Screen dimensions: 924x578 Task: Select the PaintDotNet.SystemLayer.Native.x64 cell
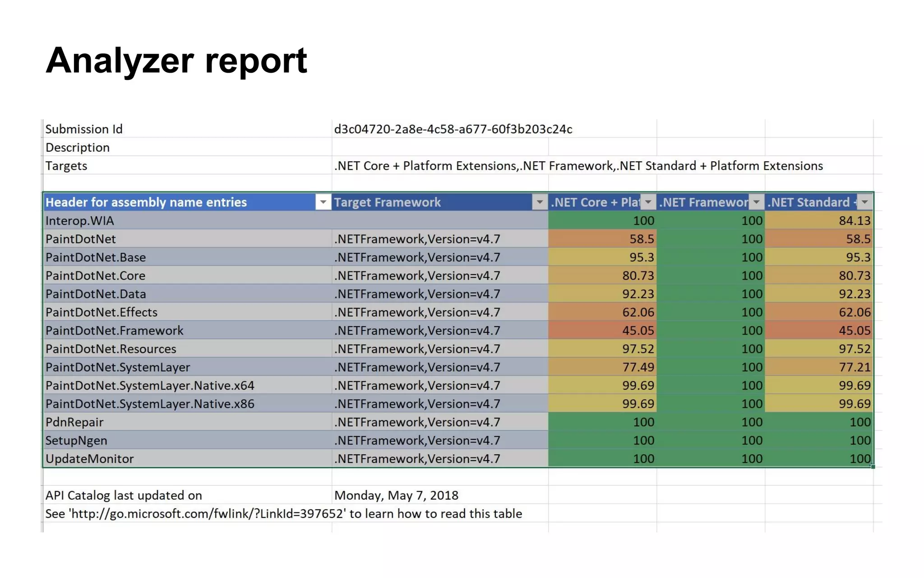point(188,385)
